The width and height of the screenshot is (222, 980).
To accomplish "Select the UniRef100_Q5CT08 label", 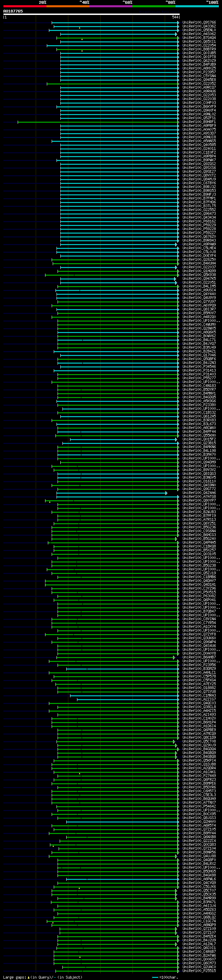I will pyautogui.click(x=199, y=742).
